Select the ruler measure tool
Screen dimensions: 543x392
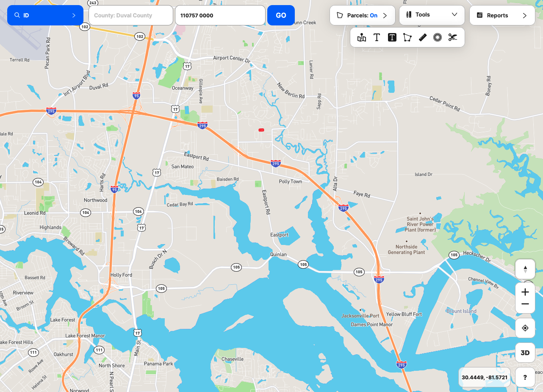[422, 38]
